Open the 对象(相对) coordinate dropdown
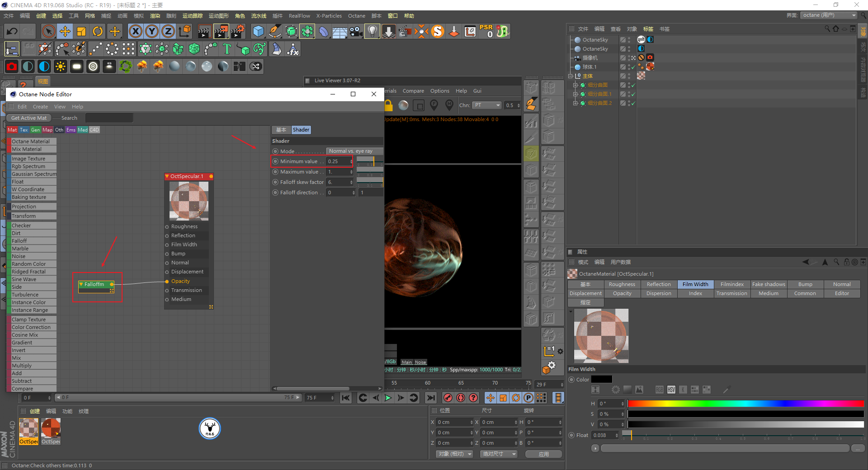The image size is (868, 470). (455, 454)
